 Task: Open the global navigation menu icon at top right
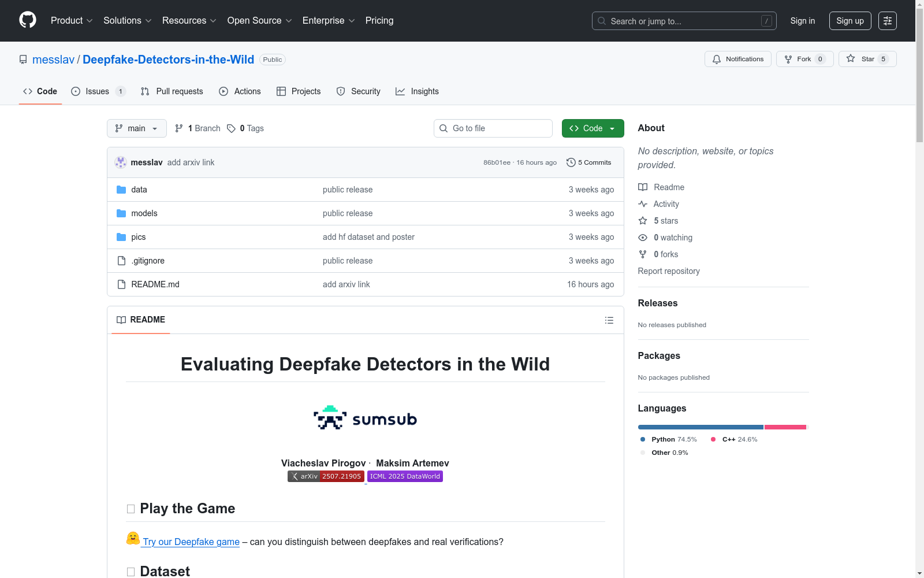point(888,21)
